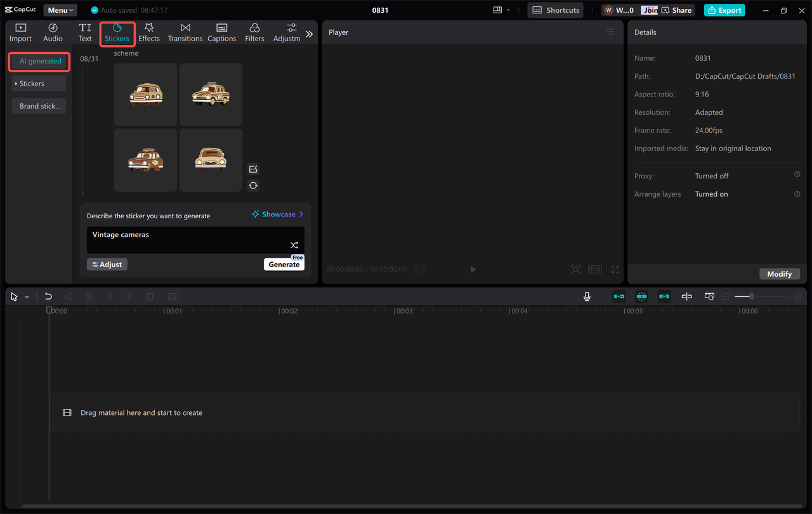Viewport: 812px width, 514px height.
Task: Click the Undo icon in the timeline toolbar
Action: tap(48, 296)
